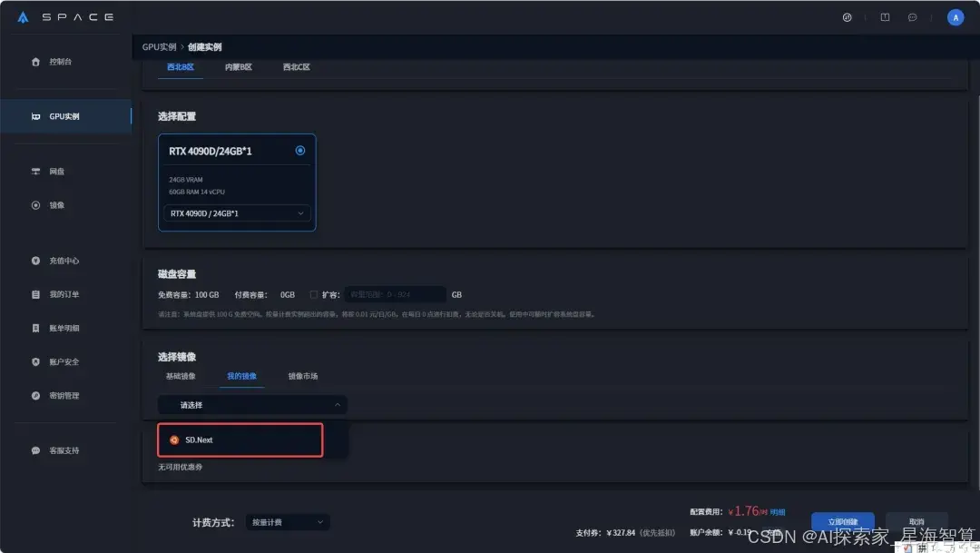Open the 明细 price detail link
Screen dimensions: 980x553
pos(778,512)
